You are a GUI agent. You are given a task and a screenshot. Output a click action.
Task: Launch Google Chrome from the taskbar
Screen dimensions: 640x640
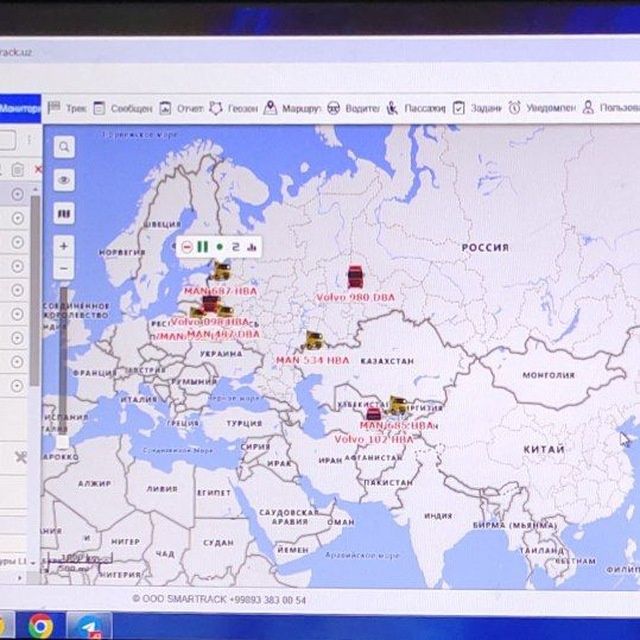(x=40, y=626)
